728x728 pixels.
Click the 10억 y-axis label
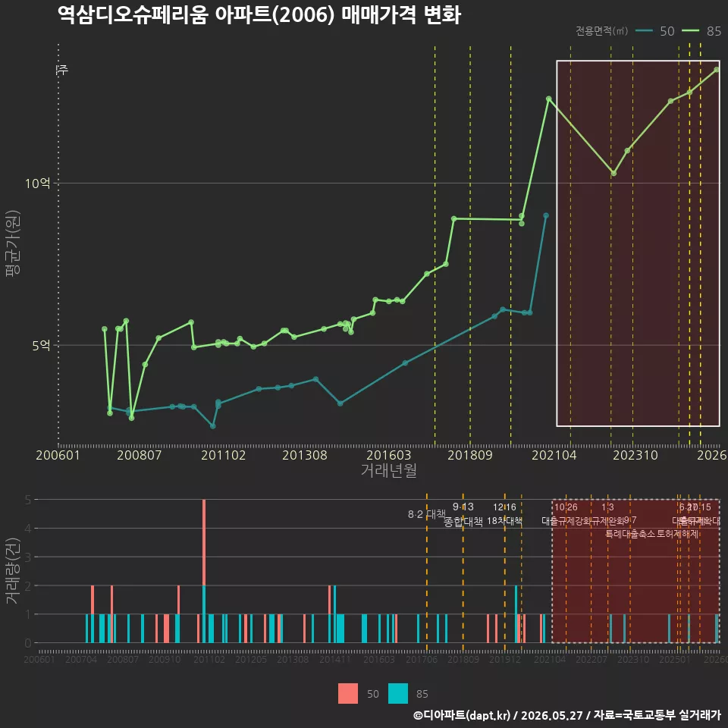[x=38, y=183]
